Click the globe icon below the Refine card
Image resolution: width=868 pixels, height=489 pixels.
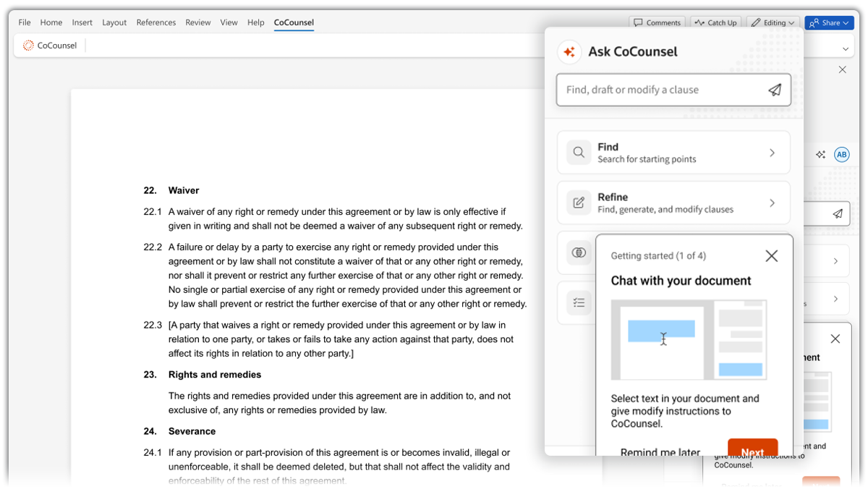pos(579,252)
